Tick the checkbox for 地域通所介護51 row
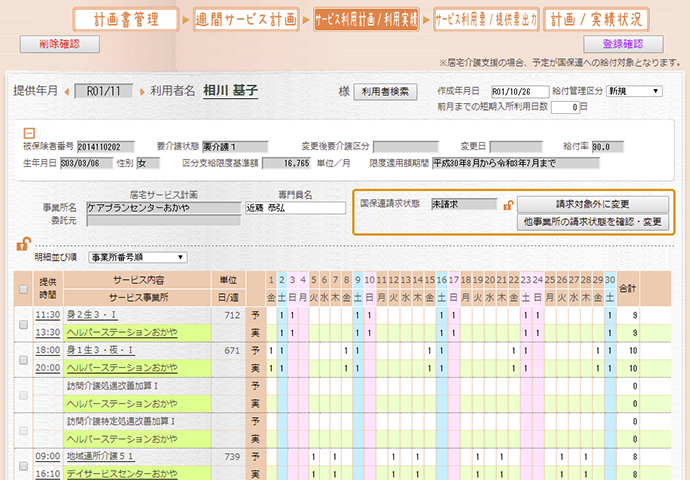690x480 pixels. pos(23,465)
